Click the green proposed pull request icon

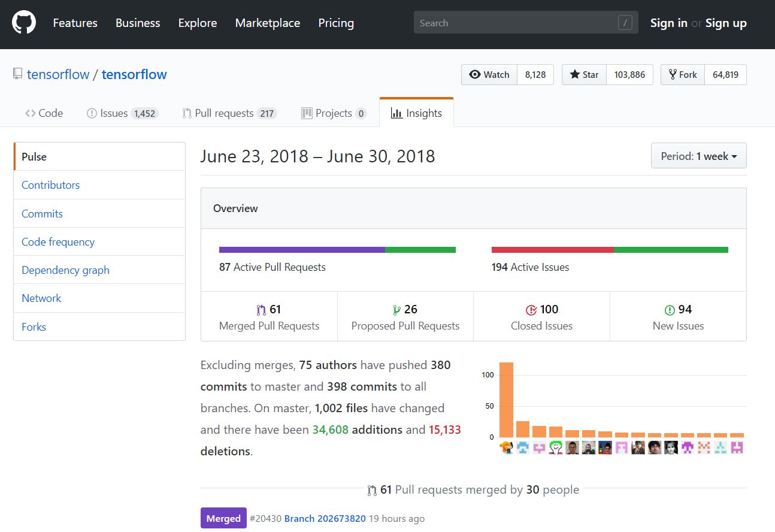pyautogui.click(x=396, y=310)
